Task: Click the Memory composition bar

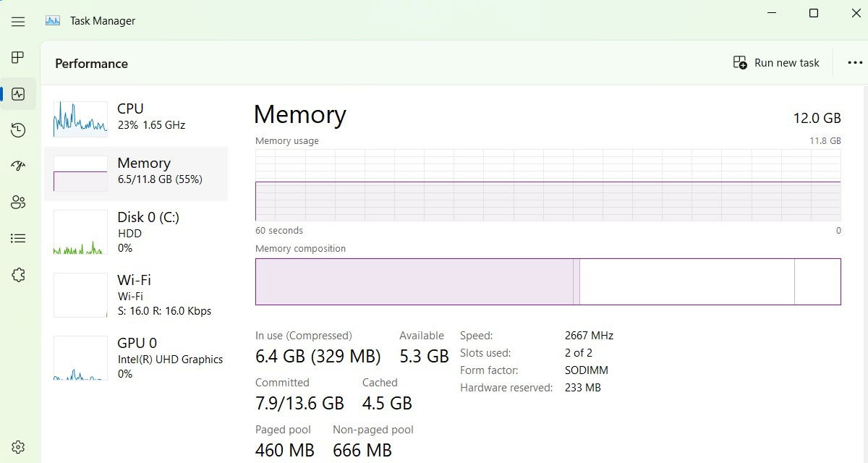Action: (548, 281)
